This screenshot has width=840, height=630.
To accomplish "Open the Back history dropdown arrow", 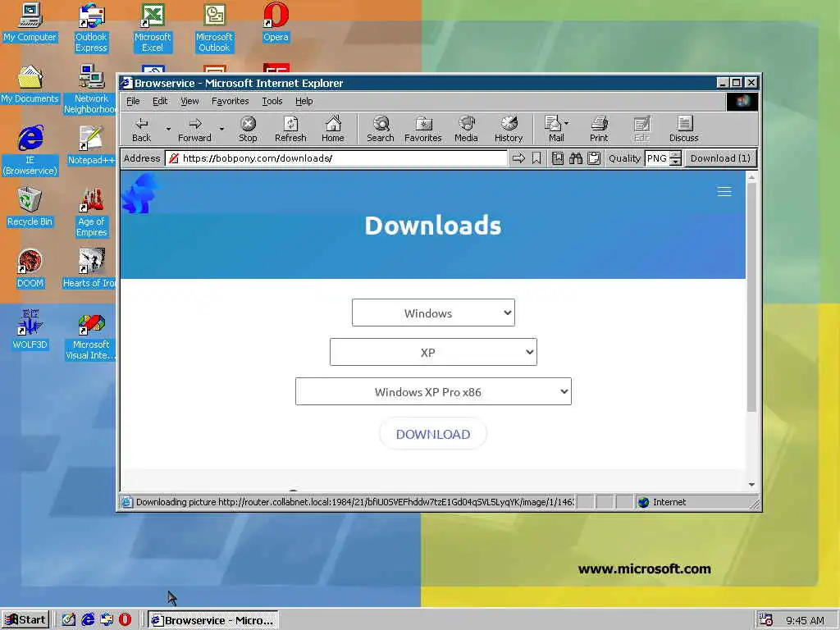I will 168,129.
